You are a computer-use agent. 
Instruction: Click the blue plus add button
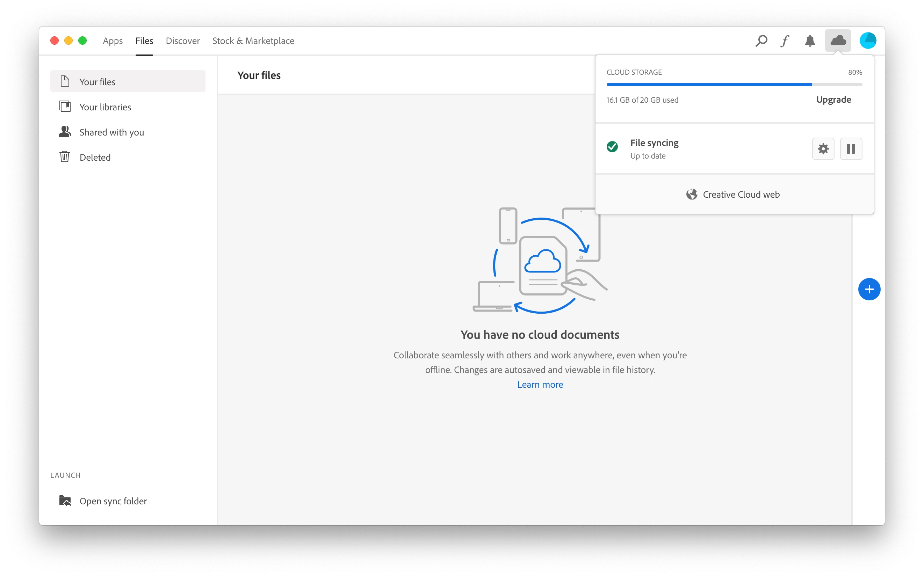[869, 289]
